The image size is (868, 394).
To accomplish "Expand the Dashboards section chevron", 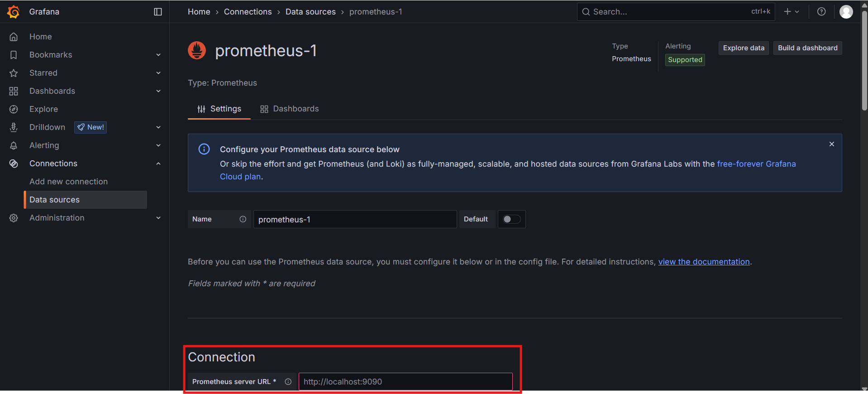I will [x=158, y=91].
